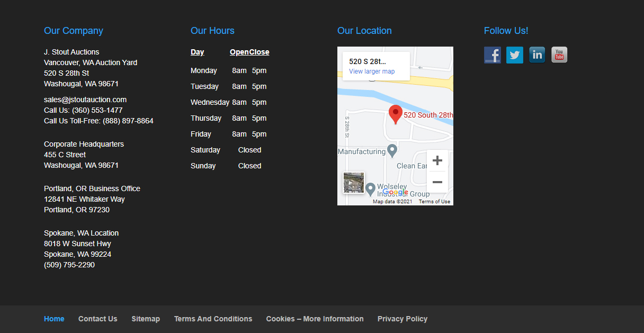Zoom out on the map

click(437, 182)
